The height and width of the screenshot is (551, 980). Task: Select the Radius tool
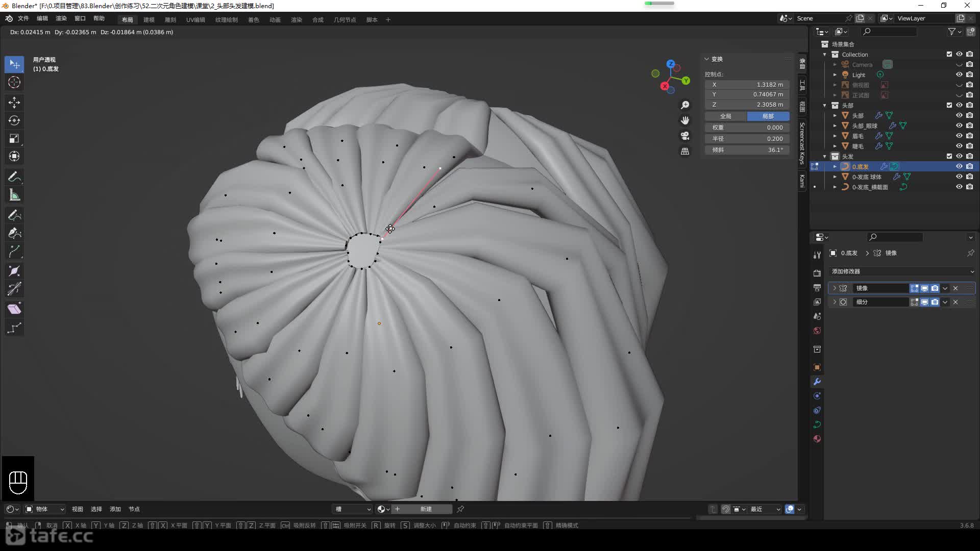14,271
